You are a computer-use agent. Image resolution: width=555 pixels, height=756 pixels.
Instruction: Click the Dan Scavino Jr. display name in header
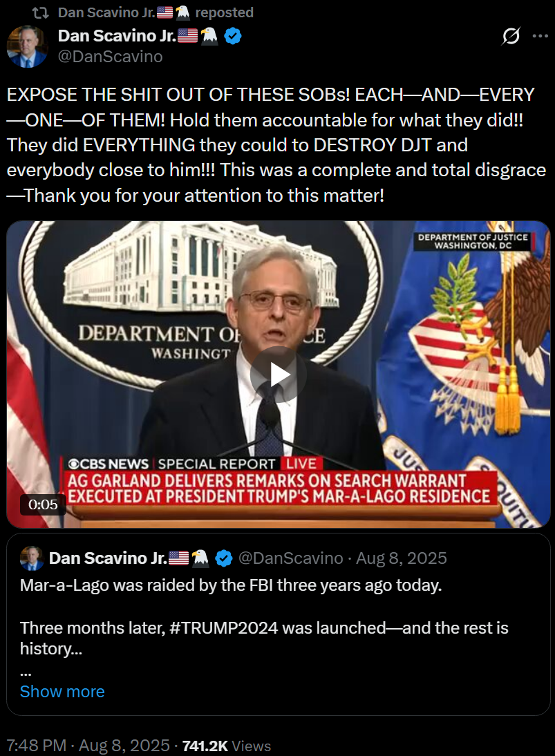(117, 36)
